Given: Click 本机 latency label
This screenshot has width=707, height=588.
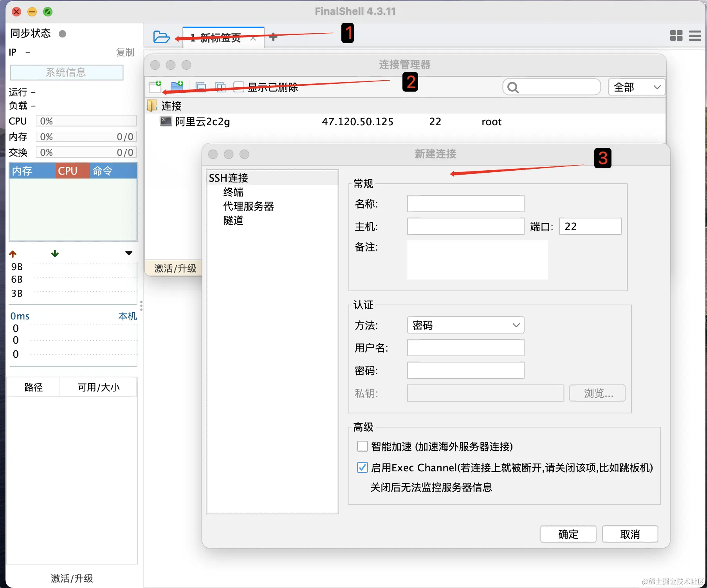Looking at the screenshot, I should 128,316.
